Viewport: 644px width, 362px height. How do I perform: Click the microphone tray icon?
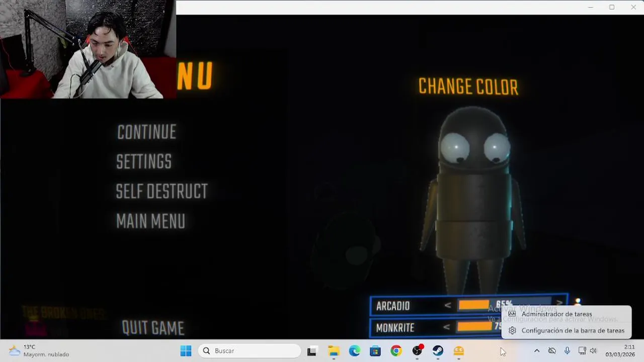click(567, 351)
